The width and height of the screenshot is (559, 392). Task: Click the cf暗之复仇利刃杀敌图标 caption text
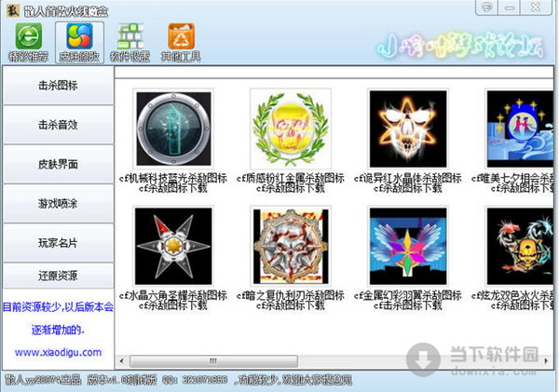pyautogui.click(x=291, y=295)
